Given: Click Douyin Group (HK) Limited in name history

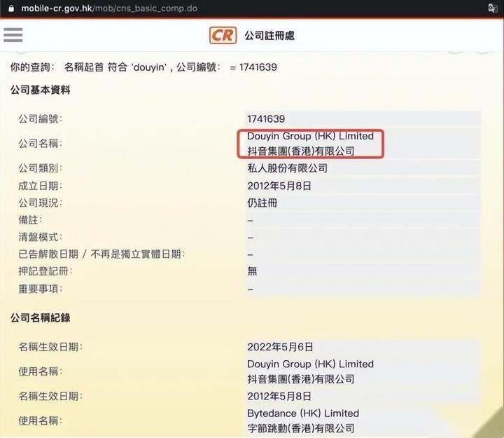Looking at the screenshot, I should point(310,364).
